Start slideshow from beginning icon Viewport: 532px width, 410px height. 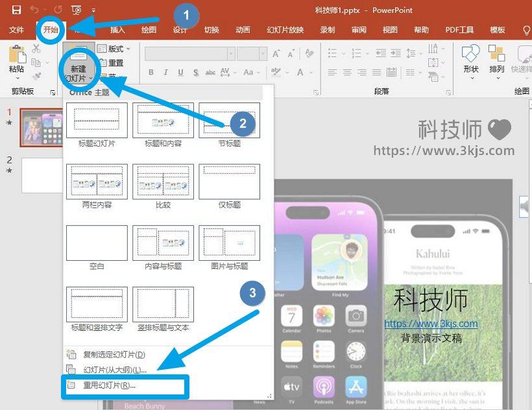tap(77, 10)
